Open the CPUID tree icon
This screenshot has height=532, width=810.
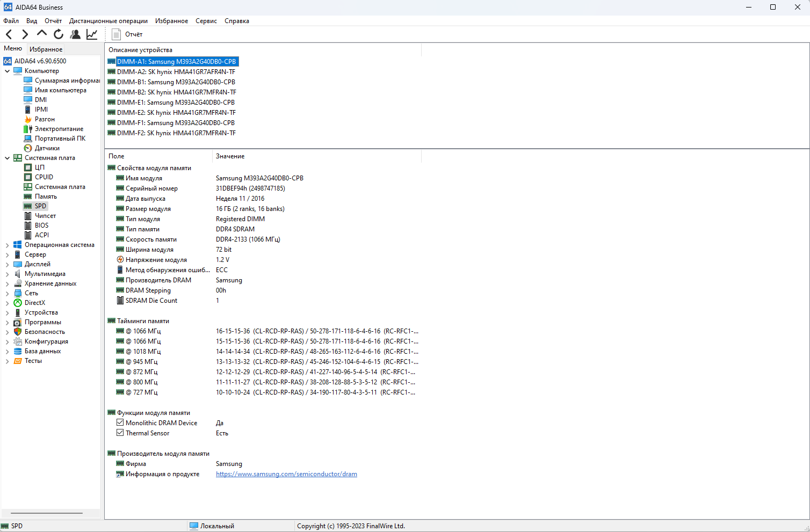click(x=28, y=177)
